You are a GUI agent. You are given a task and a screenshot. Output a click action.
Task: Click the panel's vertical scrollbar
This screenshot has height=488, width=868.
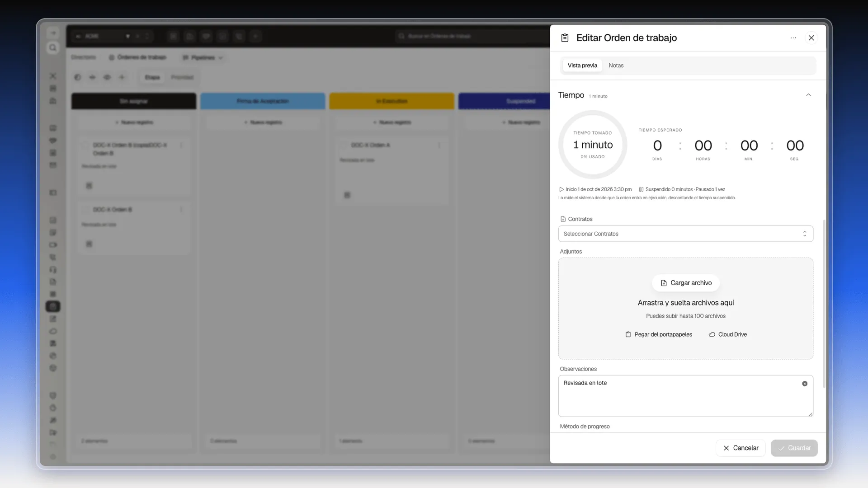[824, 304]
